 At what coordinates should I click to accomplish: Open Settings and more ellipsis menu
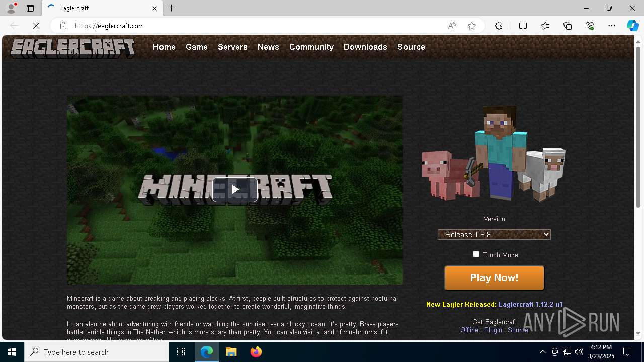click(x=612, y=26)
